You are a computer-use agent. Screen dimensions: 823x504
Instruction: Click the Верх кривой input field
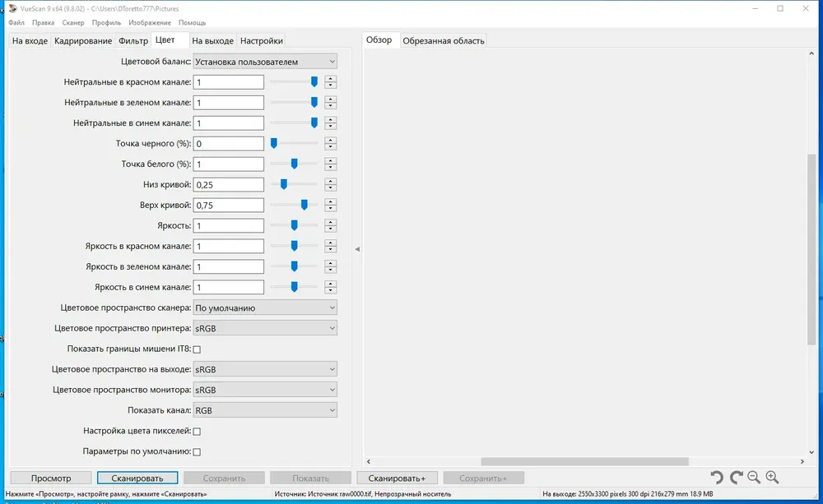(228, 205)
